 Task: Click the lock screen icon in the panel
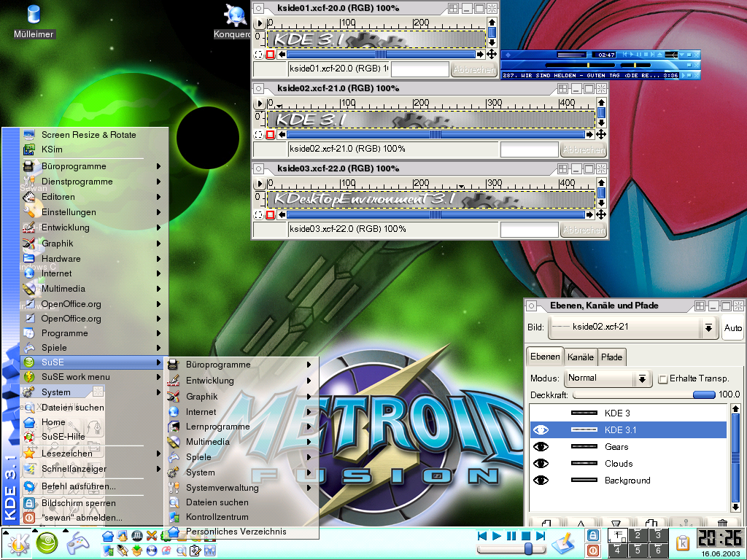click(593, 536)
